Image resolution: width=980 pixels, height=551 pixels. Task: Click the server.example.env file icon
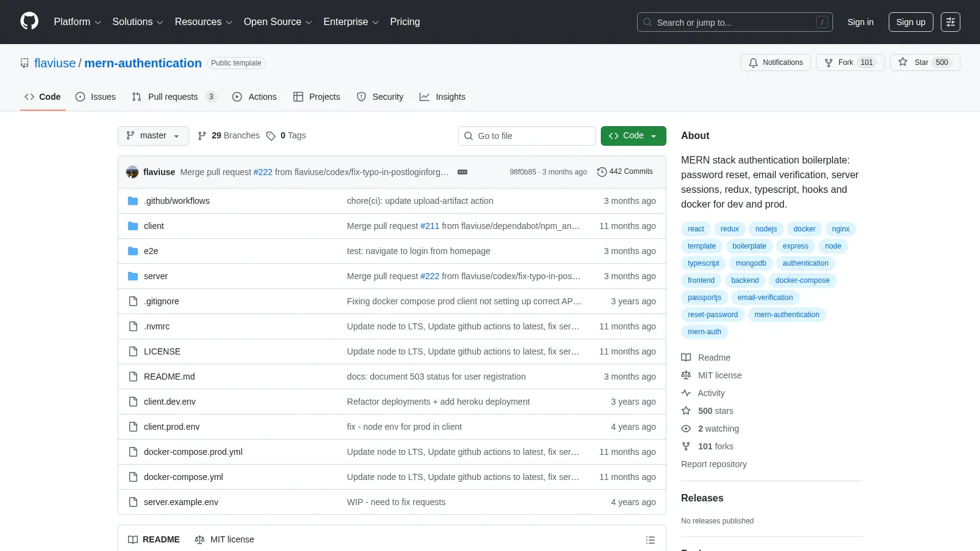[x=133, y=502]
